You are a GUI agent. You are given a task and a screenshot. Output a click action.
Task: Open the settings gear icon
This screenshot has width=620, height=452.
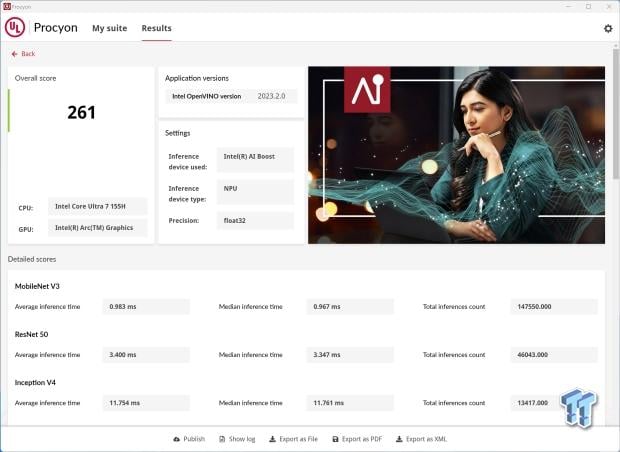[608, 28]
